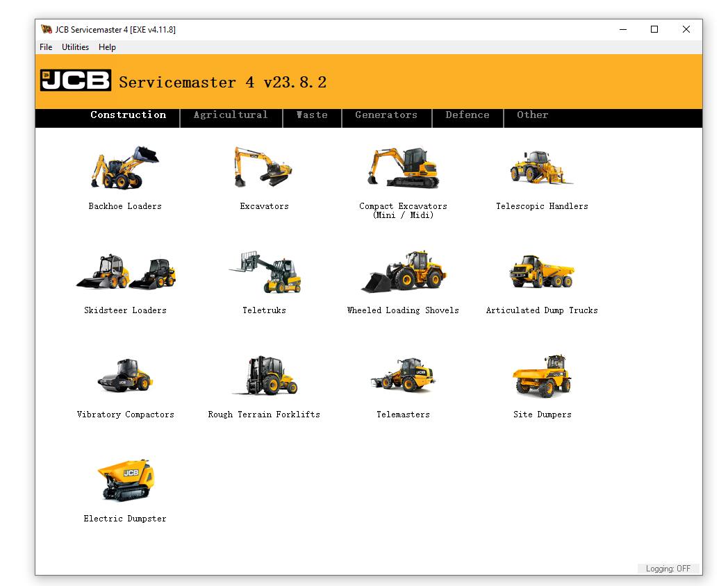Screen dimensions: 728x586
Task: Click the Vibratory Compactors label
Action: 125,415
